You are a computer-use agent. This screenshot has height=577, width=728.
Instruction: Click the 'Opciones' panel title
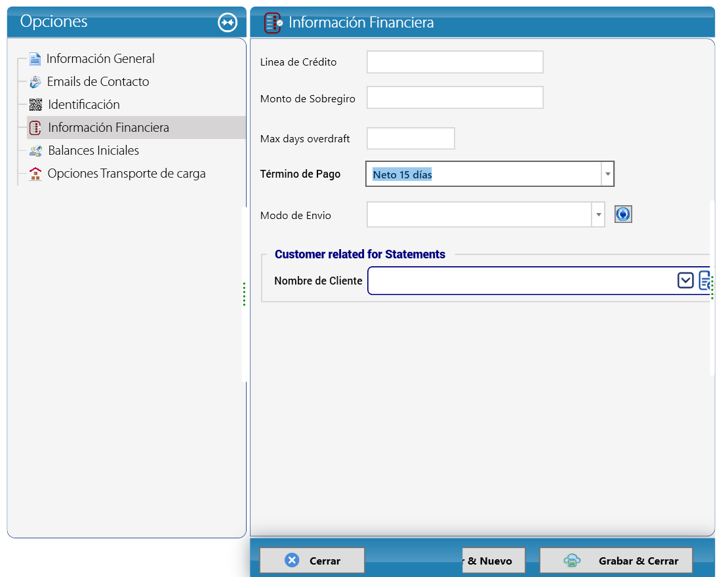[x=54, y=22]
